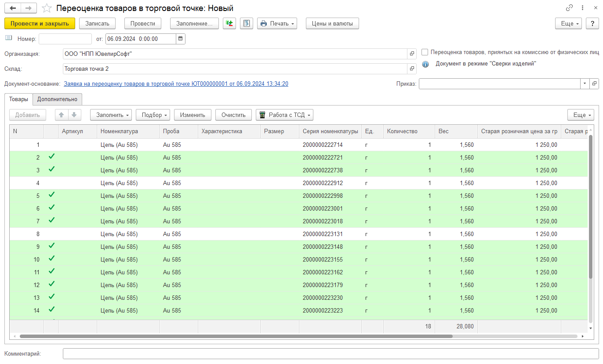Click the Записать button
The width and height of the screenshot is (603, 364).
[97, 23]
